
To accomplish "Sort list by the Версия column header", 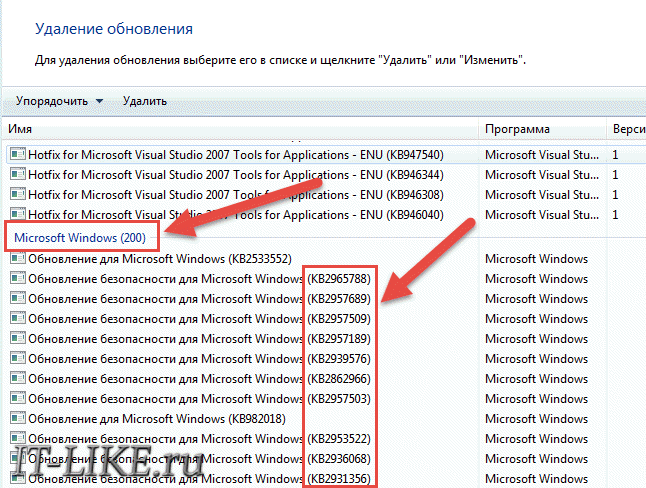I will click(626, 129).
